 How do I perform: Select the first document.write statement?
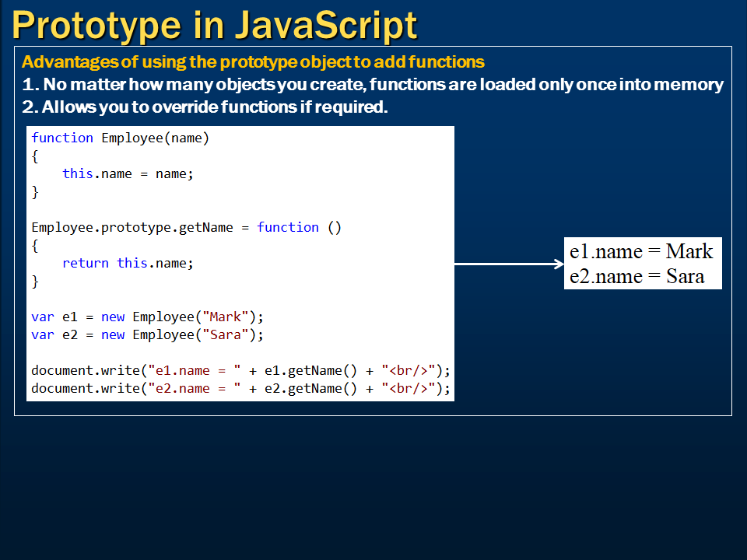point(240,370)
